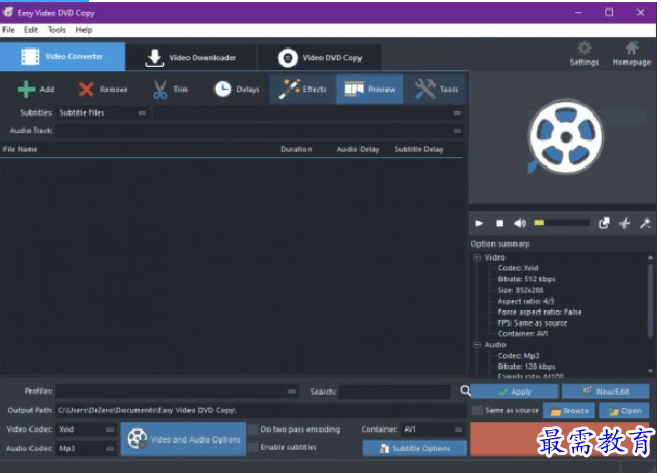Select 'Codec: Mp3' tree row
Screen dimensions: 661x473
pos(518,356)
